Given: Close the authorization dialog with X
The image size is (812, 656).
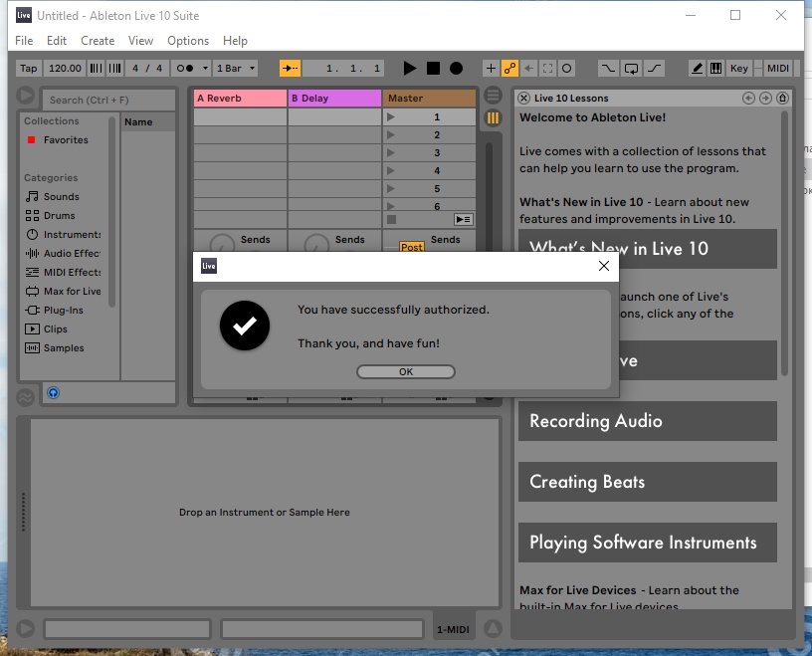Looking at the screenshot, I should point(604,266).
